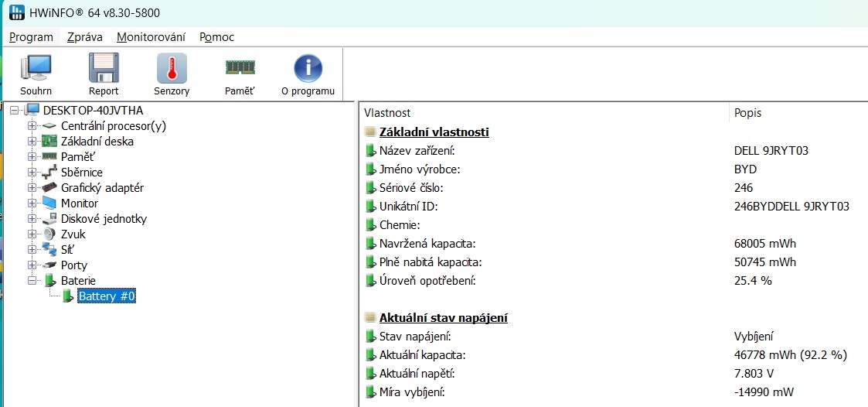Collapse the Baterie tree node

pyautogui.click(x=32, y=281)
